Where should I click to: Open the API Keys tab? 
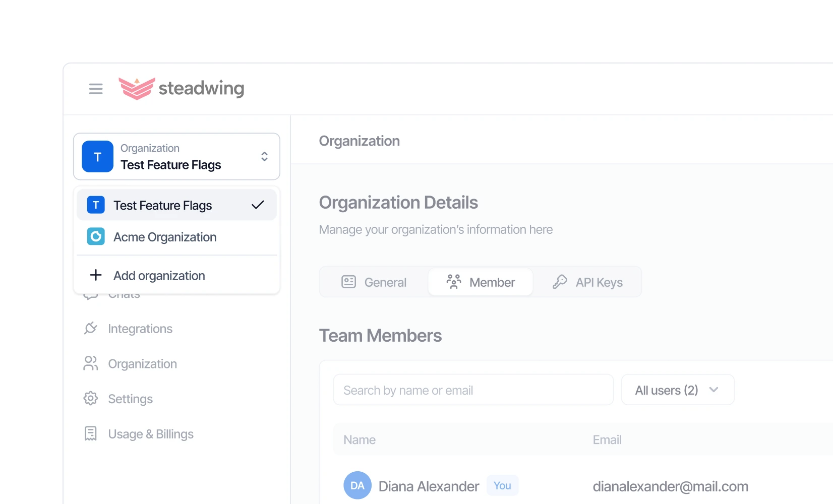coord(587,282)
